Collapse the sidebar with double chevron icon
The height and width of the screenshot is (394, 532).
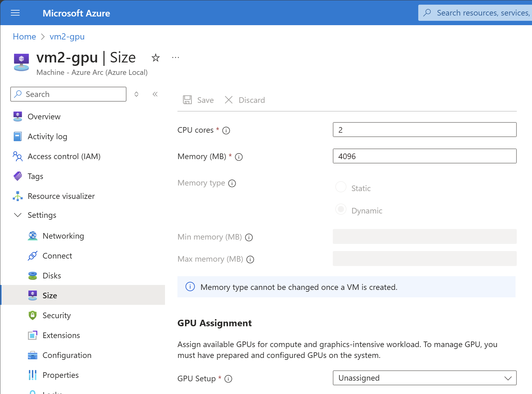(x=155, y=94)
